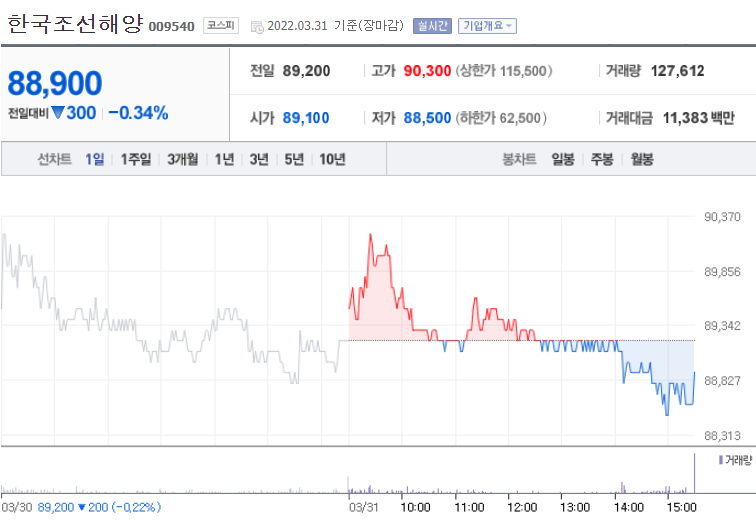Select the 1년 chart period

(224, 159)
